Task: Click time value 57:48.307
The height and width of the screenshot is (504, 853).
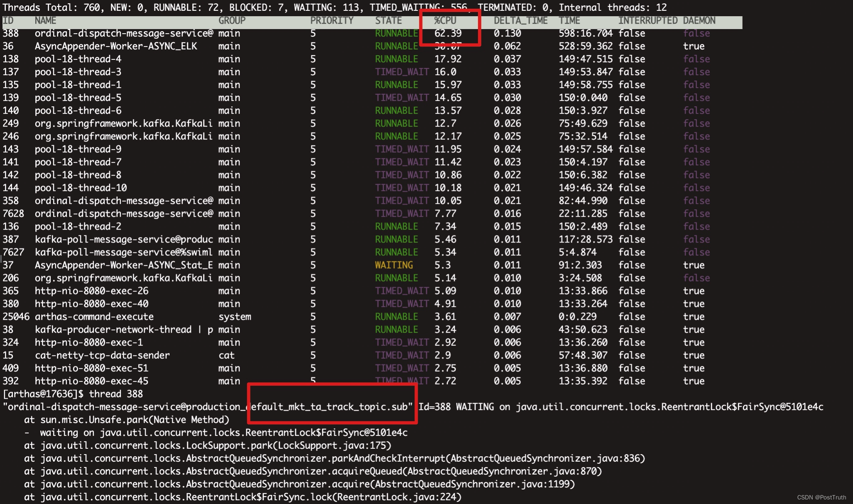Action: [x=583, y=355]
